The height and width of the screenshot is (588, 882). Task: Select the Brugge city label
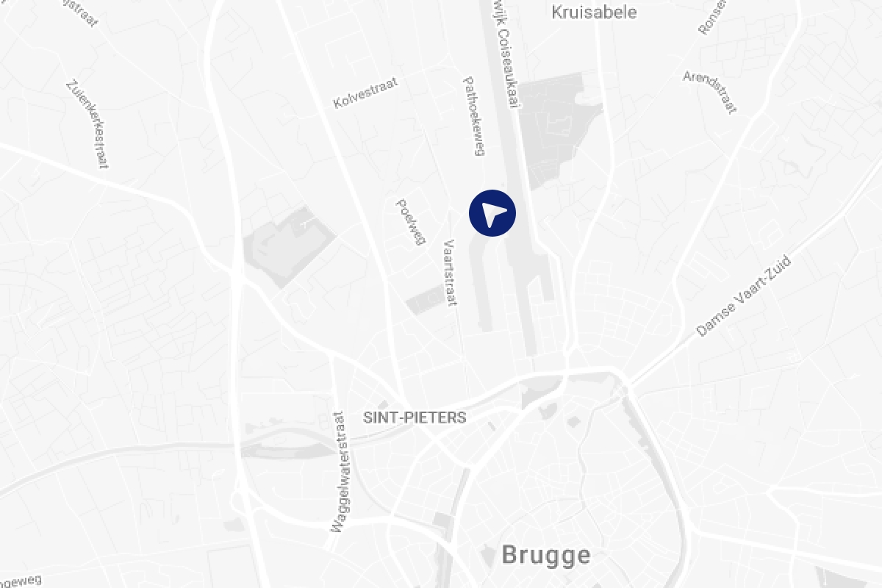point(546,556)
